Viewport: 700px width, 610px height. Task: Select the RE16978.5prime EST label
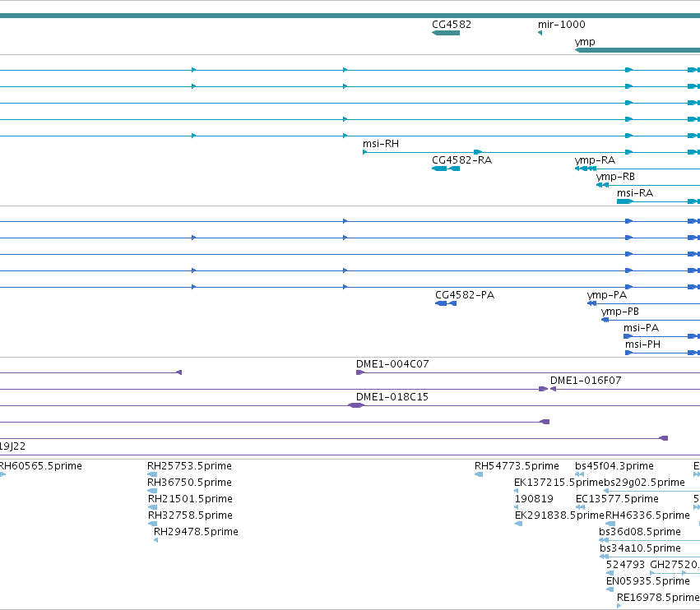(x=658, y=598)
